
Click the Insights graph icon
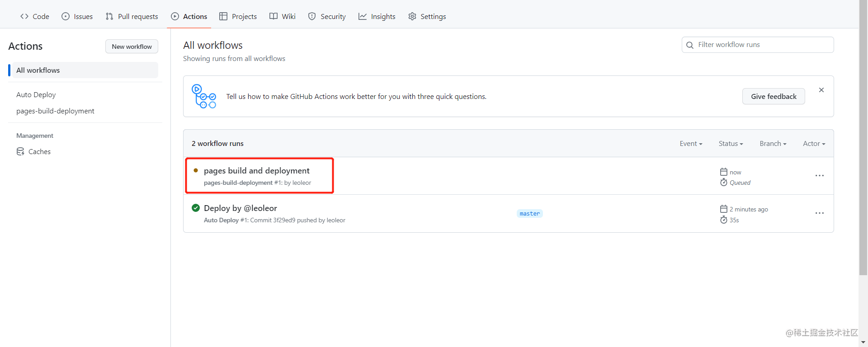point(363,16)
